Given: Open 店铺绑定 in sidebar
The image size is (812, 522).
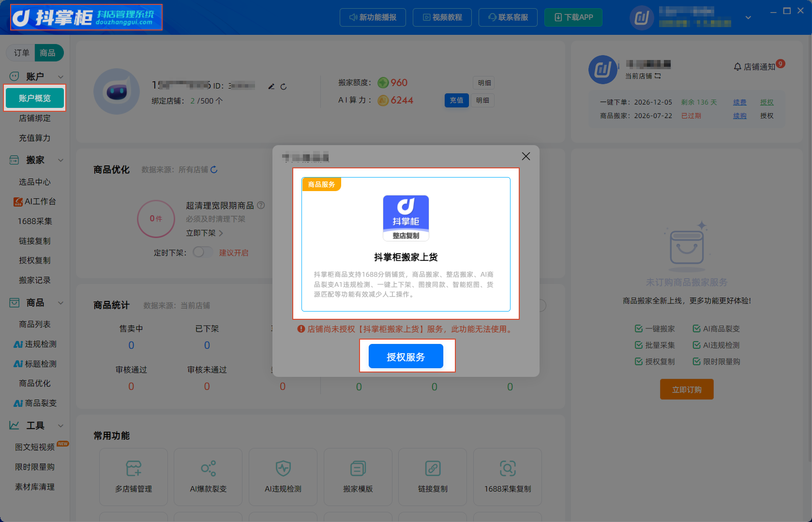Looking at the screenshot, I should click(x=35, y=118).
